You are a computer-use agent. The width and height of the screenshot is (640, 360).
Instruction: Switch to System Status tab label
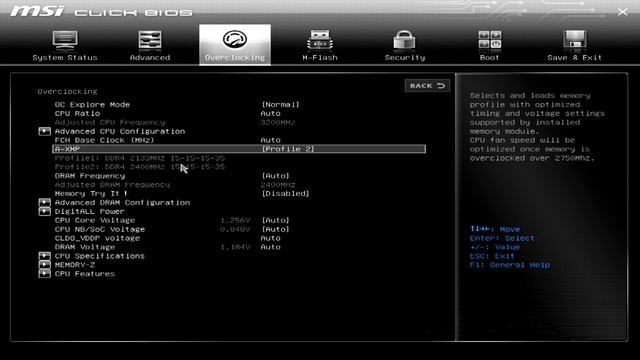coord(65,58)
